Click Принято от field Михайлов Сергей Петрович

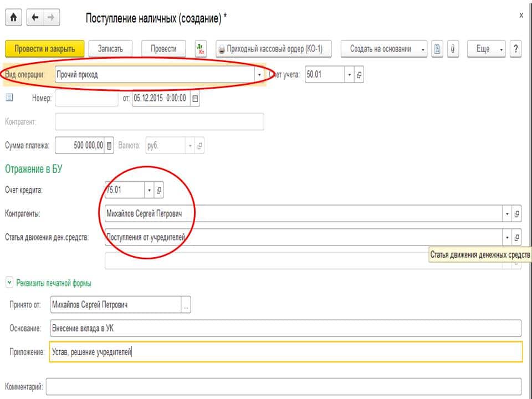click(116, 305)
